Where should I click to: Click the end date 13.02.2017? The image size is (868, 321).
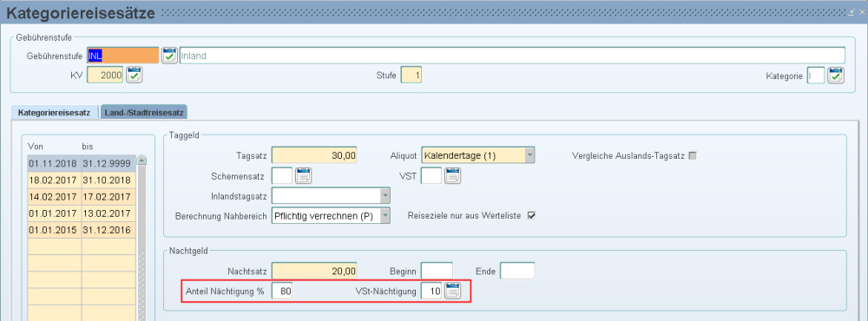108,213
